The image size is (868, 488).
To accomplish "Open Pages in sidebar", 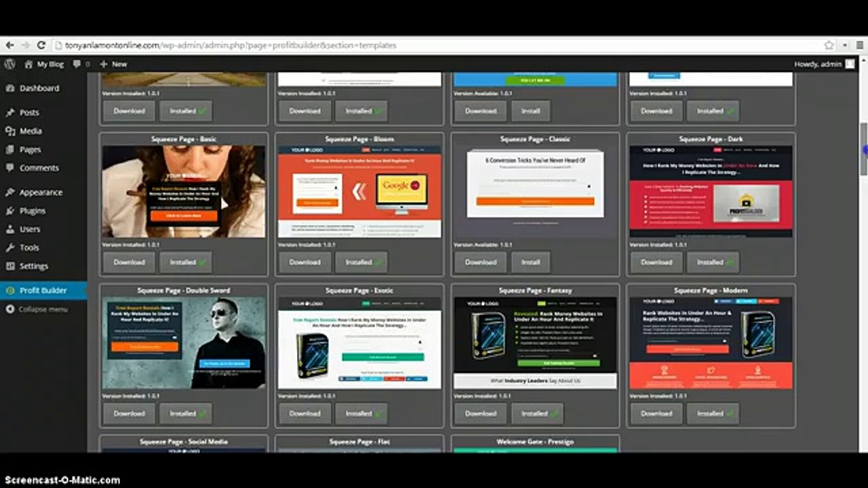I will [x=30, y=149].
